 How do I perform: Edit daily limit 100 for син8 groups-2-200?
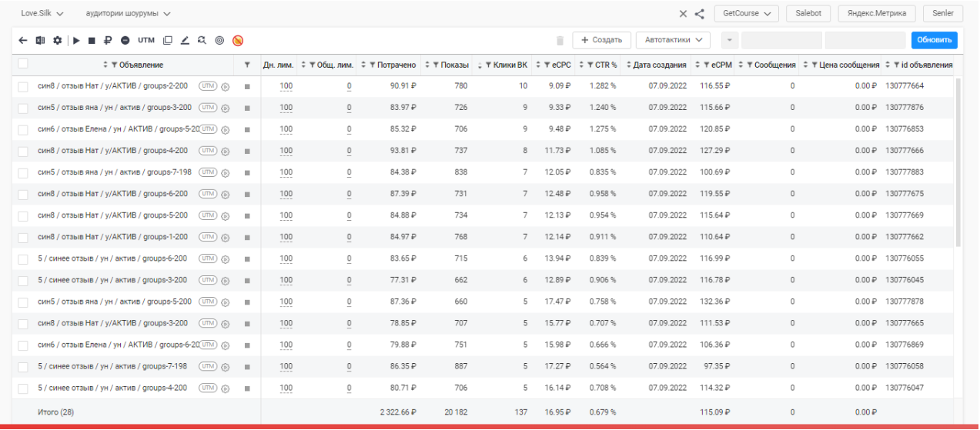click(x=286, y=87)
